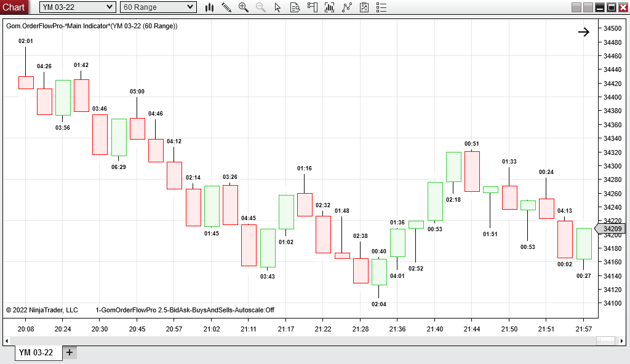Image resolution: width=630 pixels, height=364 pixels.
Task: Click the 00:02 bar duration label
Action: point(565,264)
